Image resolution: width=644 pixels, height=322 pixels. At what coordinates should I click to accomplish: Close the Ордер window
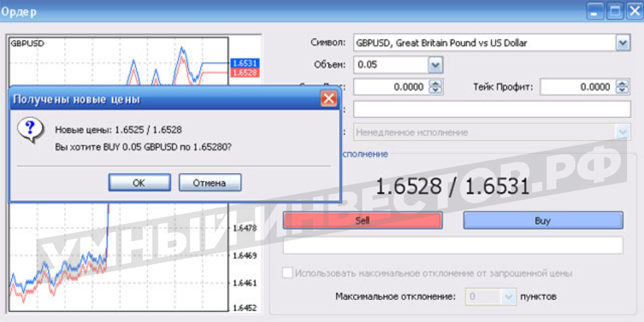635,12
